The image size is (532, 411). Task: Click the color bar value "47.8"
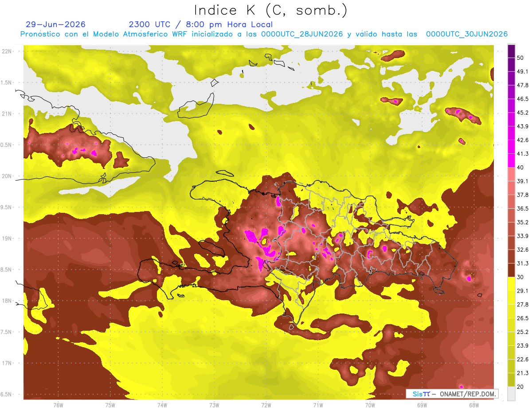tap(523, 85)
